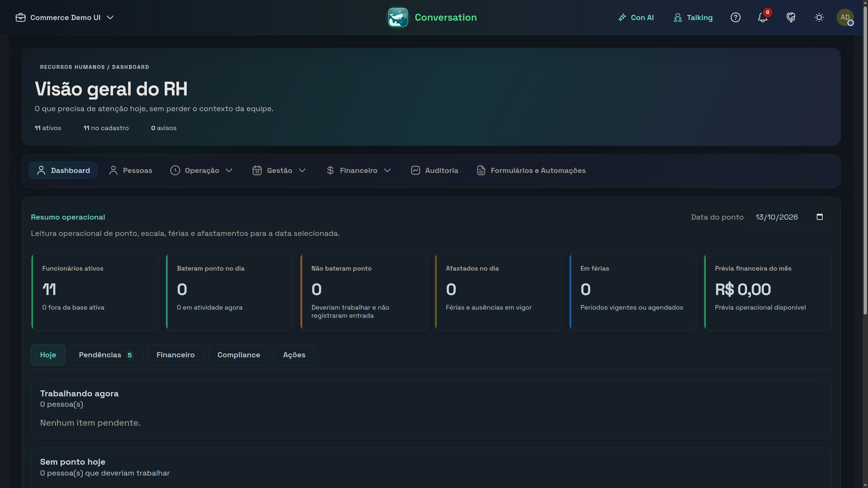
Task: Click the Dashboard person icon
Action: click(41, 171)
